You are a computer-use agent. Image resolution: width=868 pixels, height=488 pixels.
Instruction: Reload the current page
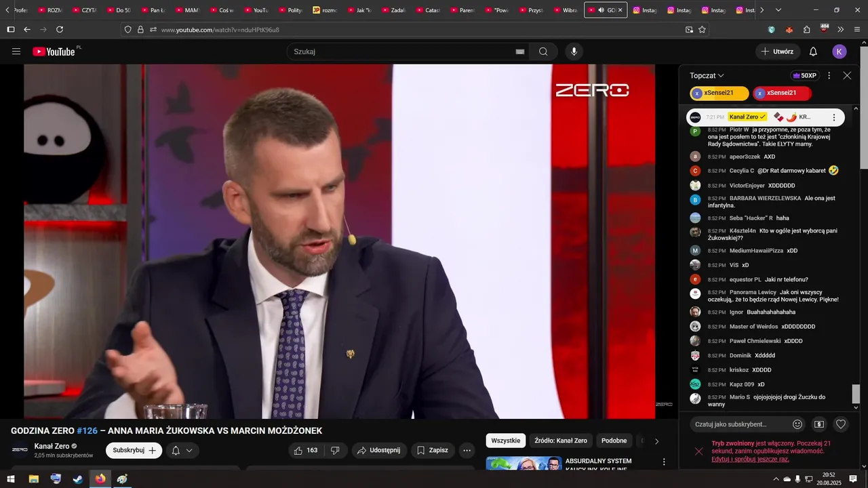click(x=60, y=30)
